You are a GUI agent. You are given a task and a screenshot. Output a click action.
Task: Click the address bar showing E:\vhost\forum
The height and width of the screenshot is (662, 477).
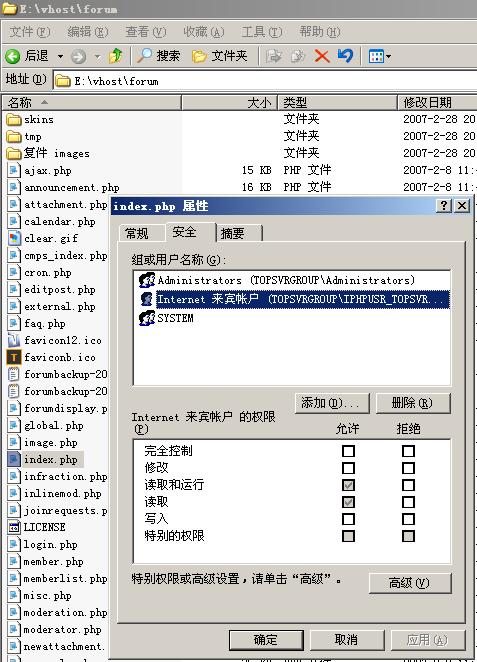(x=265, y=81)
